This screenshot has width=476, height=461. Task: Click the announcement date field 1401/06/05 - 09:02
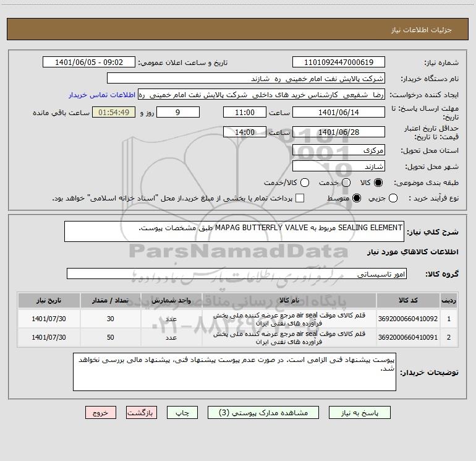(89, 62)
